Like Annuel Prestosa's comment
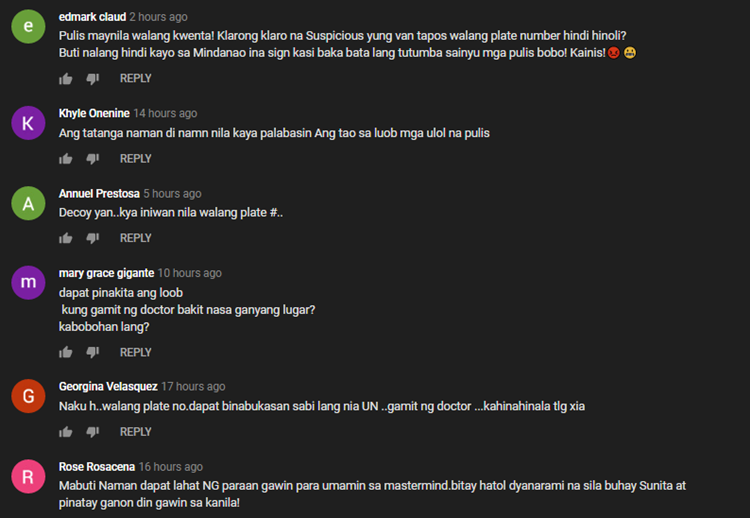This screenshot has height=518, width=750. [66, 238]
